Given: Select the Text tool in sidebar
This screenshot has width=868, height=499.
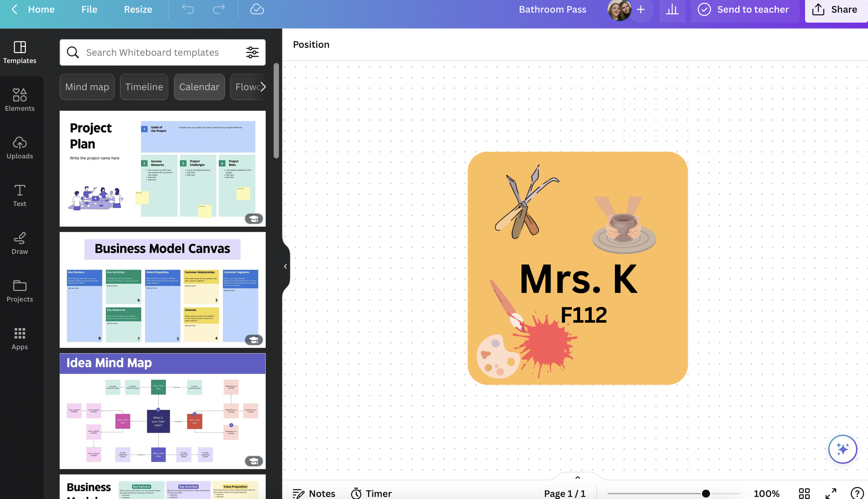Looking at the screenshot, I should click(20, 195).
